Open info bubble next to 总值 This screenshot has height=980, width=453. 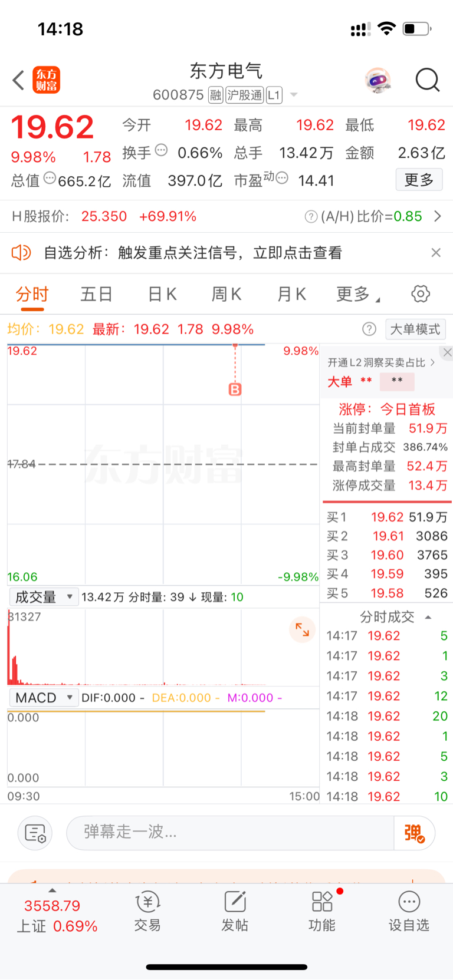coord(50,177)
